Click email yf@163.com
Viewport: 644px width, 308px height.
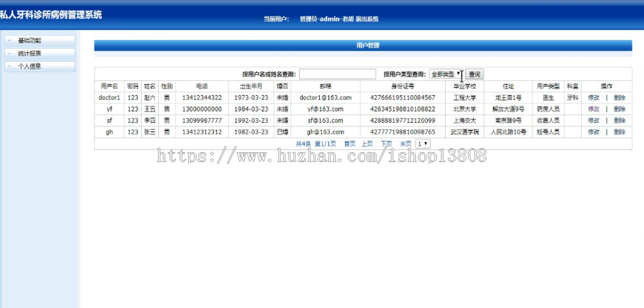(x=326, y=109)
